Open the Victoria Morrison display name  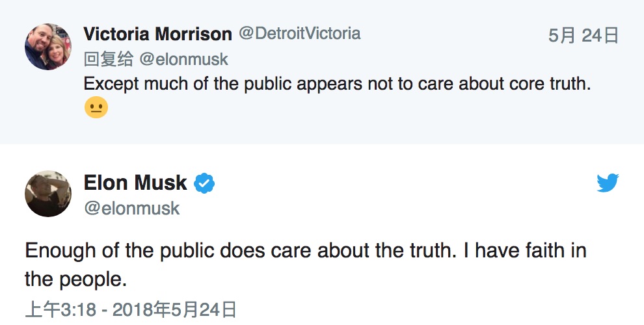pyautogui.click(x=157, y=34)
